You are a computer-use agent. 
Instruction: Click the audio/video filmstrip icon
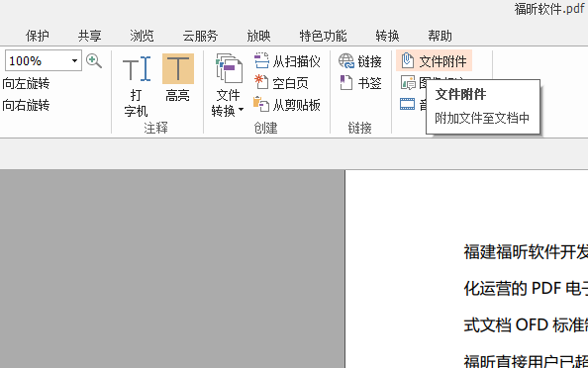click(407, 104)
